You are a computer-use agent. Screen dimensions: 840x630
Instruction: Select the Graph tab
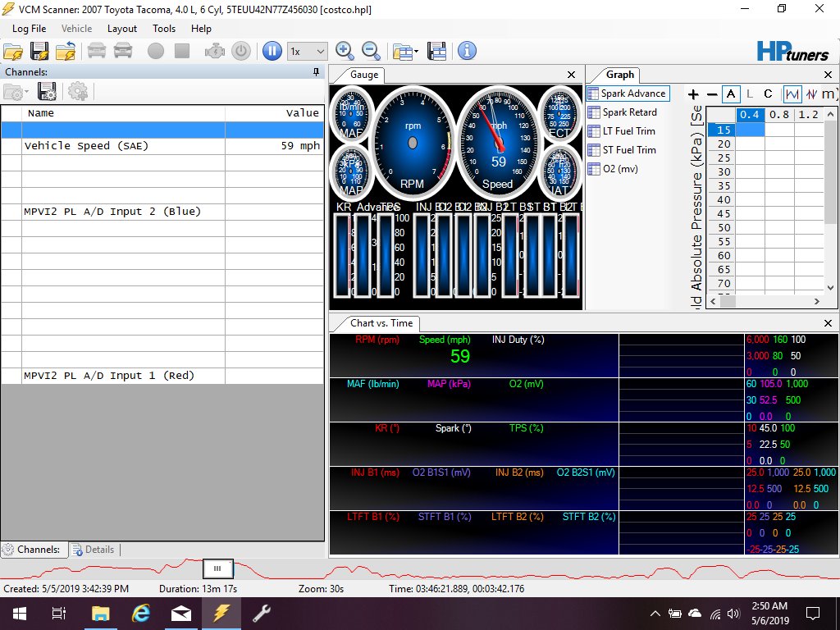click(x=620, y=75)
